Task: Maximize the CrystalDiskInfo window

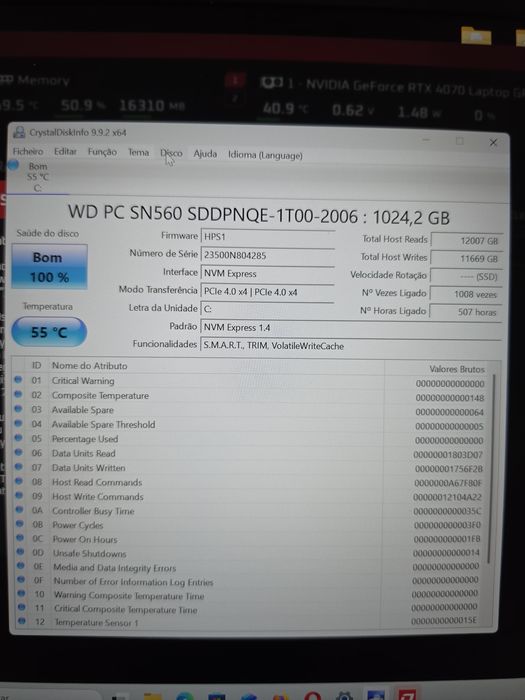Action: (x=459, y=141)
